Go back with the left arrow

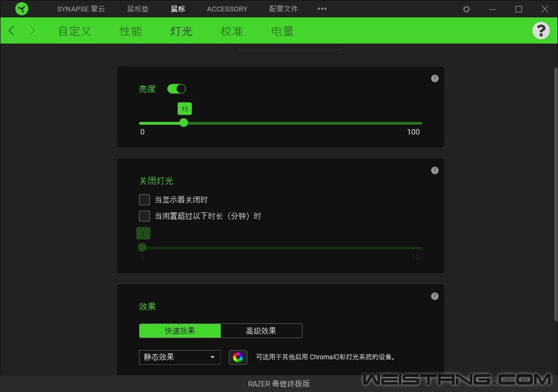coord(12,30)
